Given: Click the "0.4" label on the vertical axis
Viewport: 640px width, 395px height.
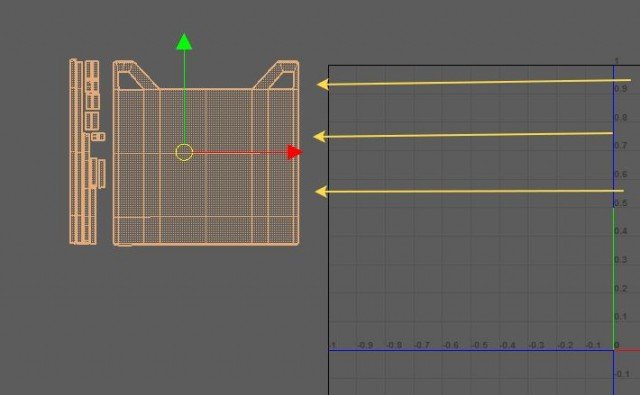Looking at the screenshot, I should [x=621, y=231].
